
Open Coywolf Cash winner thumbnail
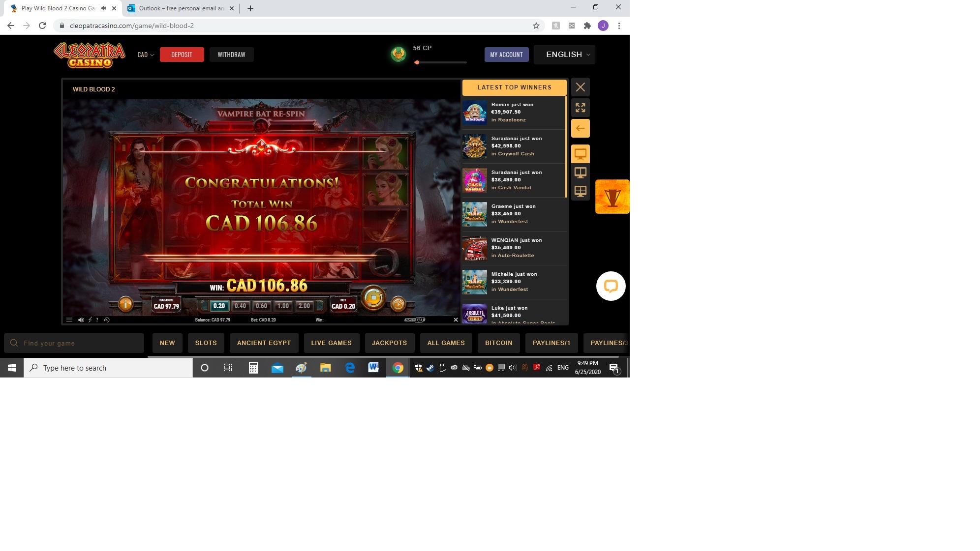pyautogui.click(x=475, y=146)
